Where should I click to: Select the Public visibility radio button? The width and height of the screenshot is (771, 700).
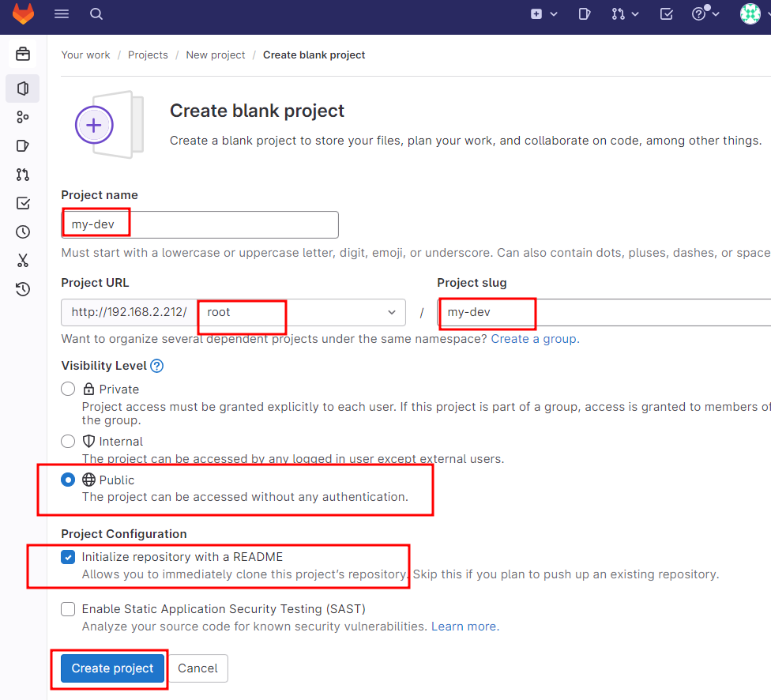[x=68, y=480]
